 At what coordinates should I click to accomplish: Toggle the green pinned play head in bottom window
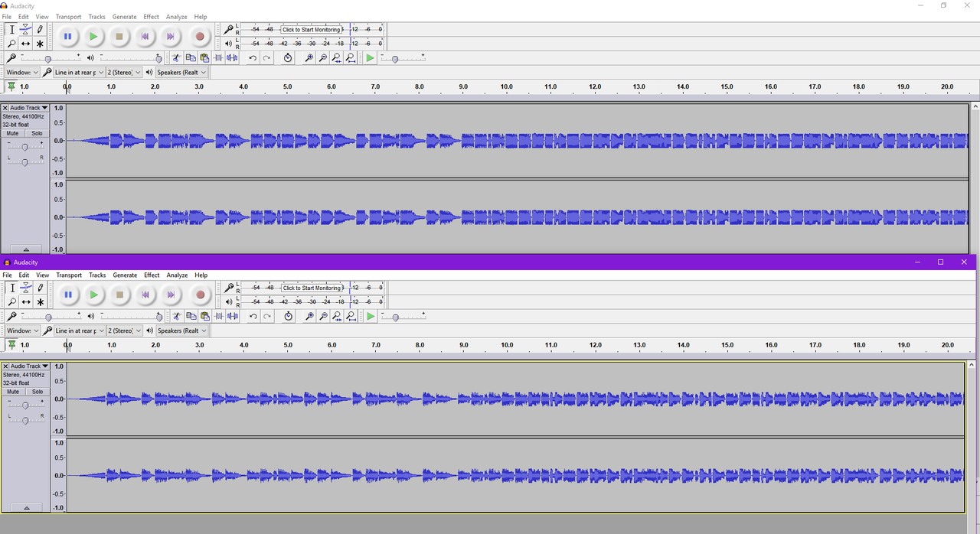coord(11,345)
